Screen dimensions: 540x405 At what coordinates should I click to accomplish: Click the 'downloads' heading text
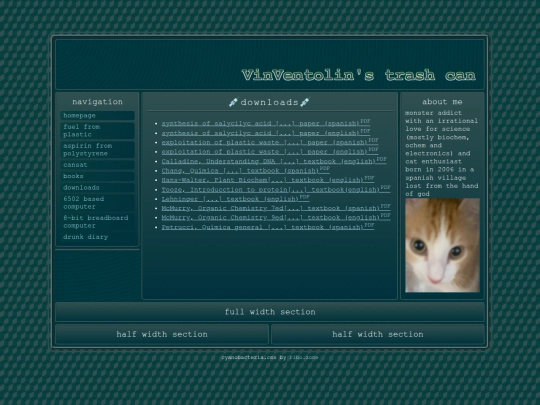point(269,102)
